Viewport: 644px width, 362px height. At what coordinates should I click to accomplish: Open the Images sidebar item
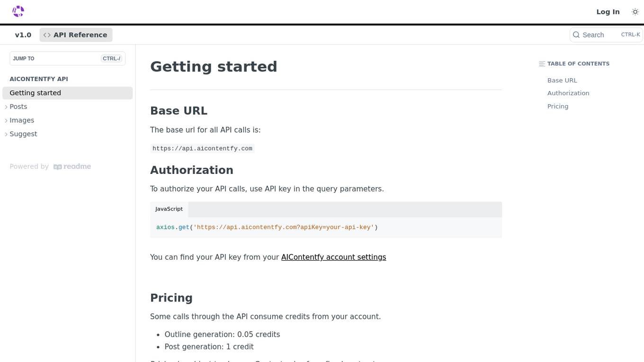(x=22, y=120)
